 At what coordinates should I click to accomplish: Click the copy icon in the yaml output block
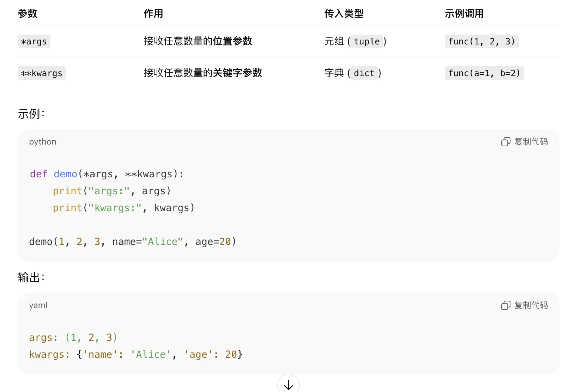point(506,305)
